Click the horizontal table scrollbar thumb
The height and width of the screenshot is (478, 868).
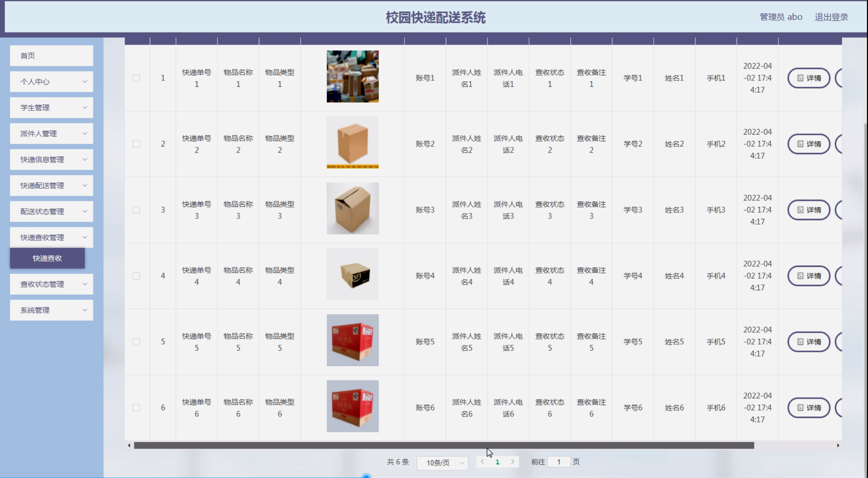click(x=444, y=445)
